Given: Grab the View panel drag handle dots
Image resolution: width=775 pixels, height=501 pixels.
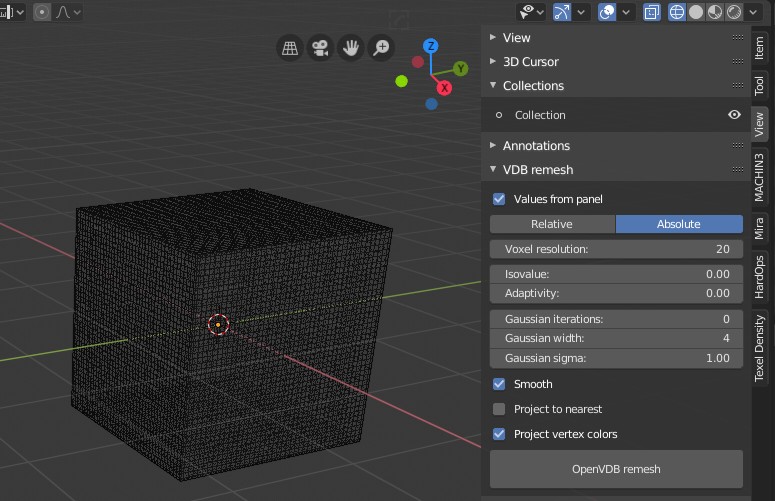Looking at the screenshot, I should click(738, 38).
